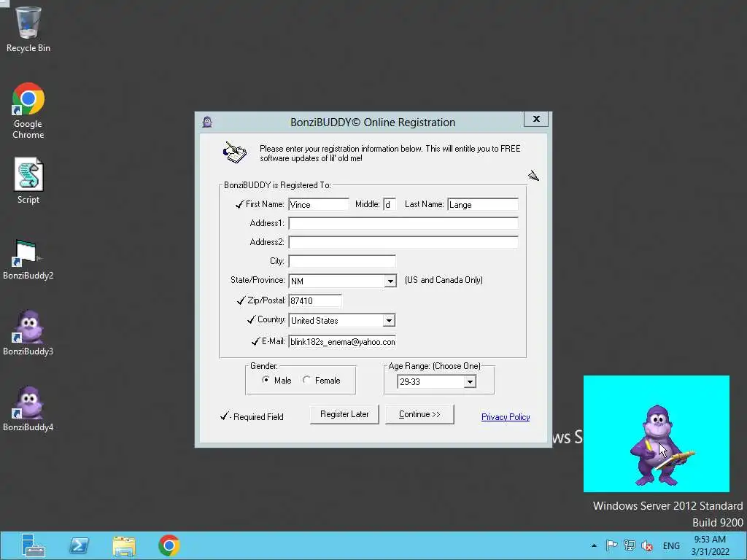
Task: Select the BonziBuddy4 desktop shortcut
Action: tap(28, 408)
